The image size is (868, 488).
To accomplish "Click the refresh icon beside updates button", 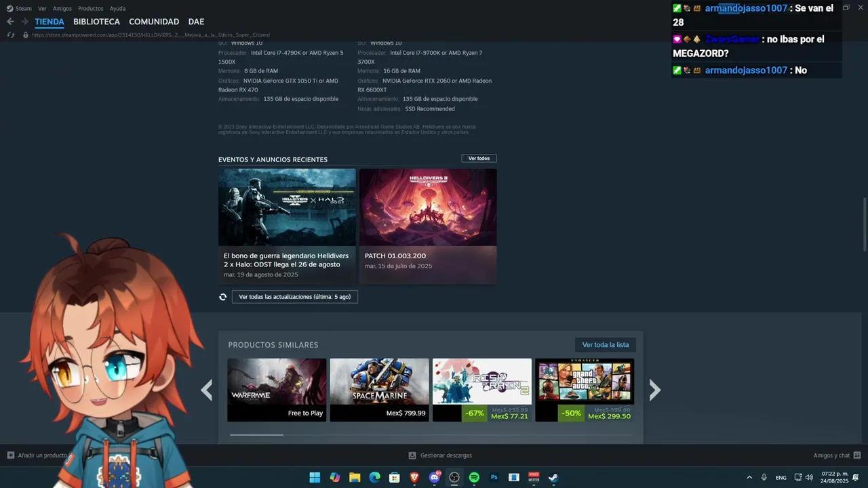I will [222, 297].
